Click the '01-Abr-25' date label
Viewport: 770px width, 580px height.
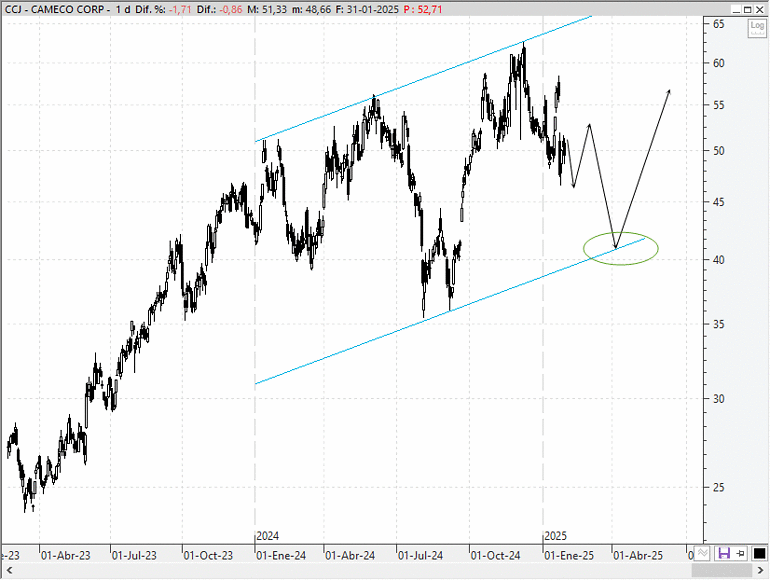coord(638,556)
